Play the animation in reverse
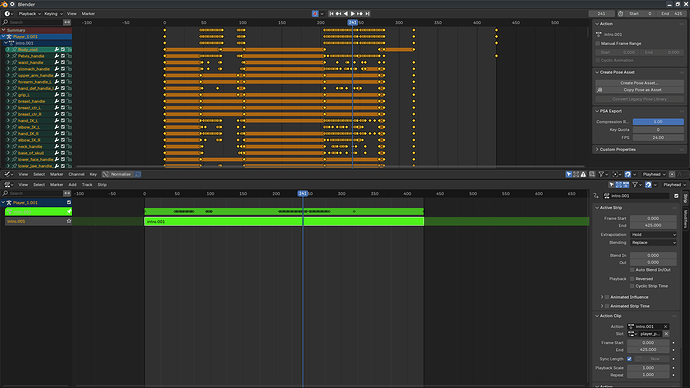The height and width of the screenshot is (388, 690). coord(345,14)
